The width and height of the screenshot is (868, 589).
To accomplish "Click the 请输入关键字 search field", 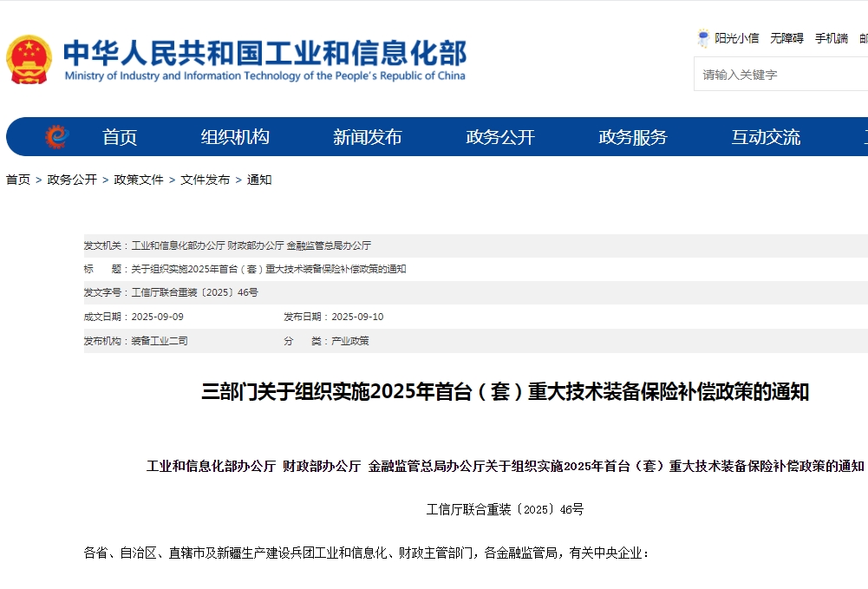I will coord(780,75).
